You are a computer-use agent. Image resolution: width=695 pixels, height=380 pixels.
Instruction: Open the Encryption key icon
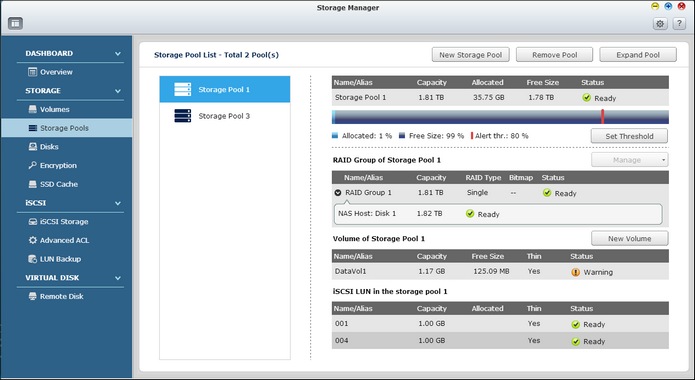(32, 165)
